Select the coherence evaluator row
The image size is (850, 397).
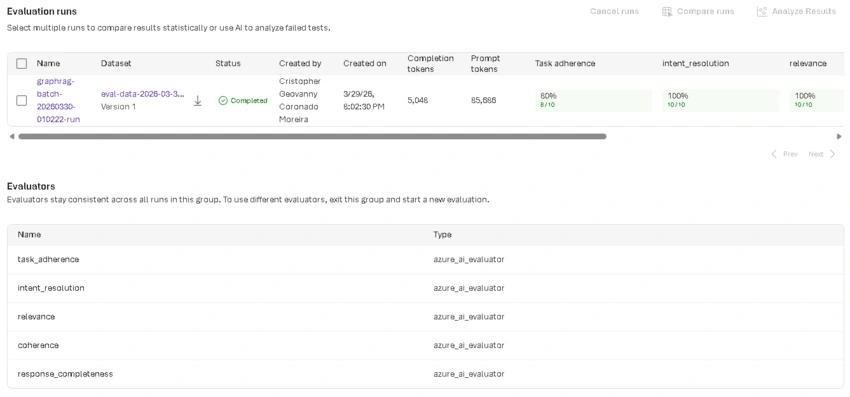(x=426, y=345)
